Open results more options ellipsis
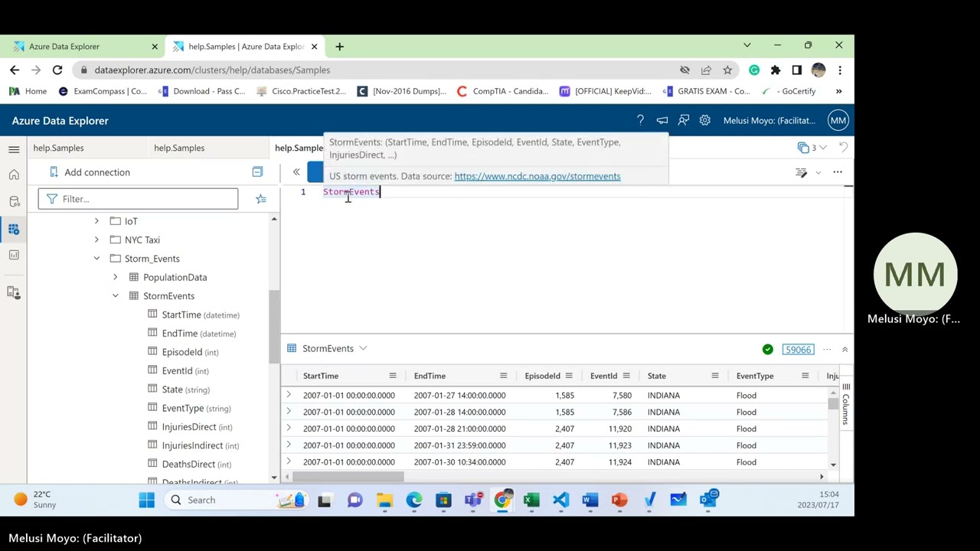The height and width of the screenshot is (551, 980). 827,349
